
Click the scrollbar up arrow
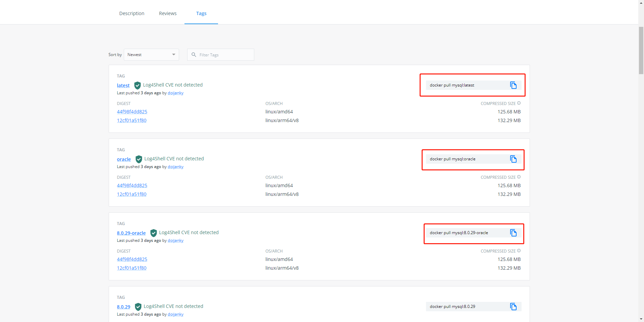[x=641, y=2]
